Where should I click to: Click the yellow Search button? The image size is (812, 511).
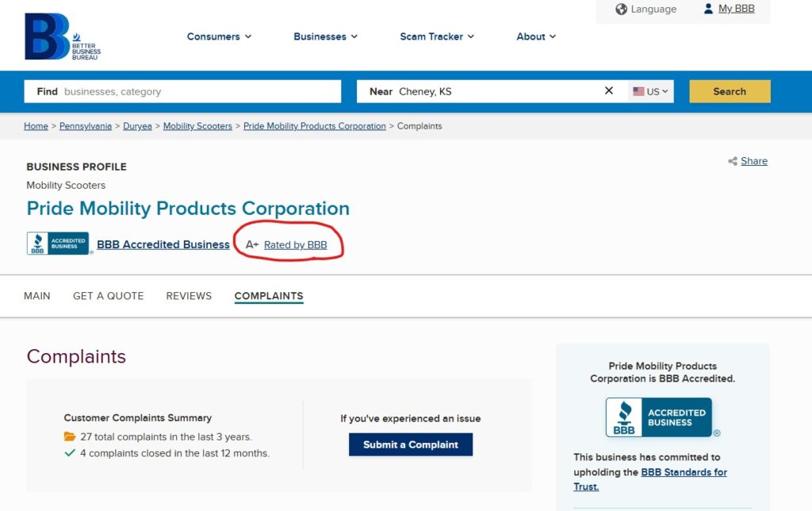[730, 91]
